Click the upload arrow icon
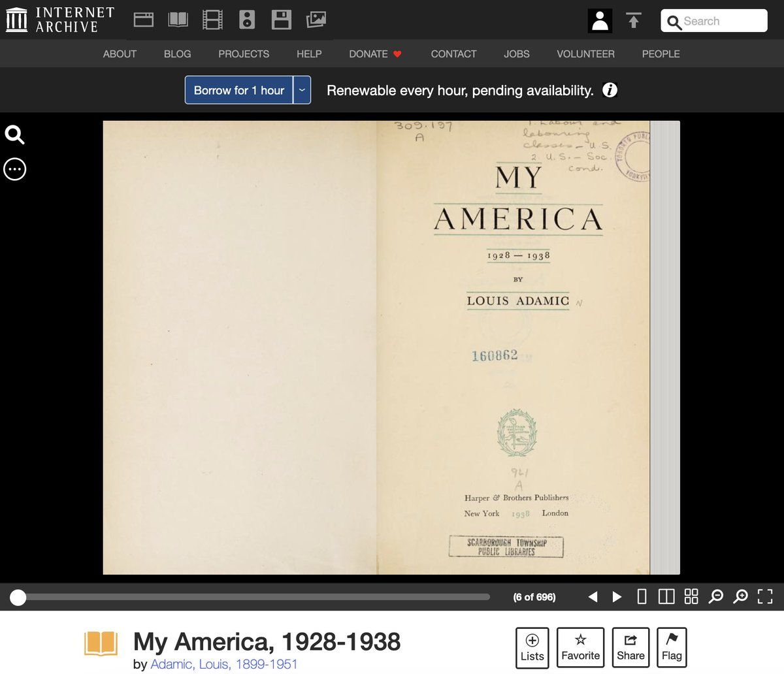The height and width of the screenshot is (674, 784). point(633,21)
